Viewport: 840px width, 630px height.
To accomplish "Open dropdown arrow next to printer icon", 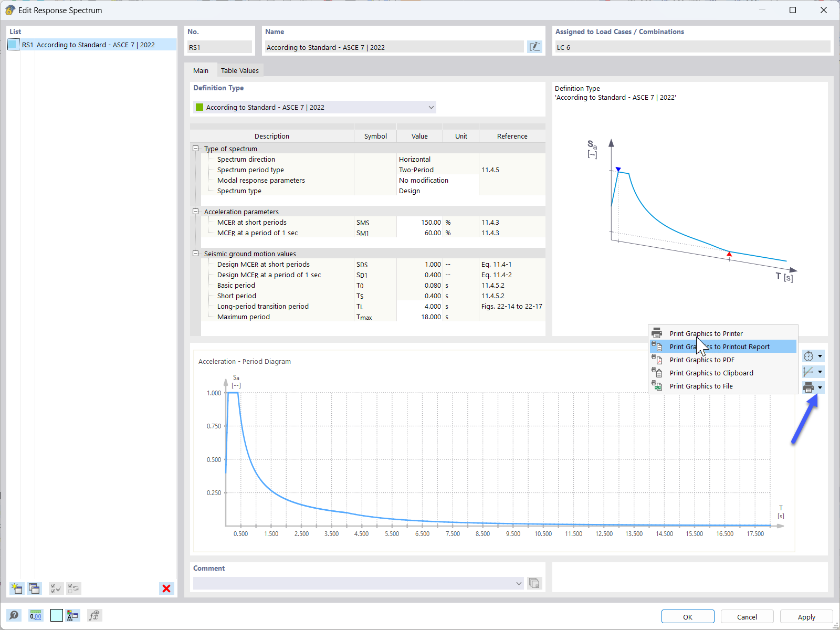I will pos(820,388).
